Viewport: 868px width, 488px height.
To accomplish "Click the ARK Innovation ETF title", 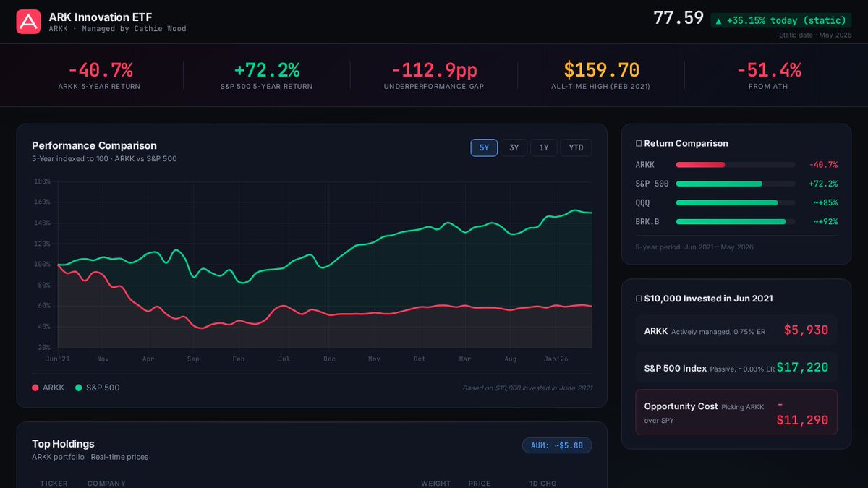I will tap(101, 17).
